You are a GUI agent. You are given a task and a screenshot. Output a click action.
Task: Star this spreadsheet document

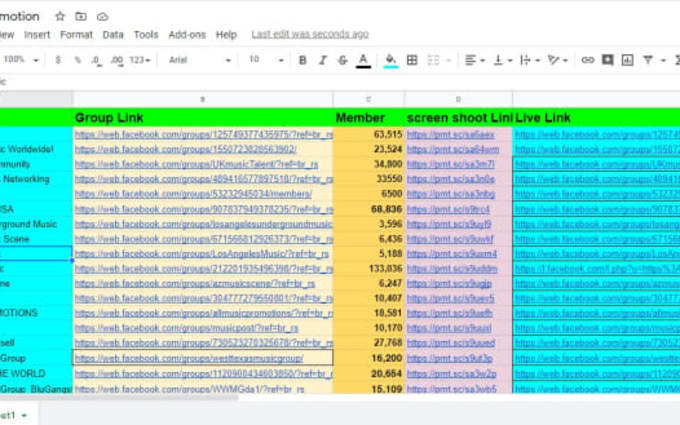click(60, 16)
